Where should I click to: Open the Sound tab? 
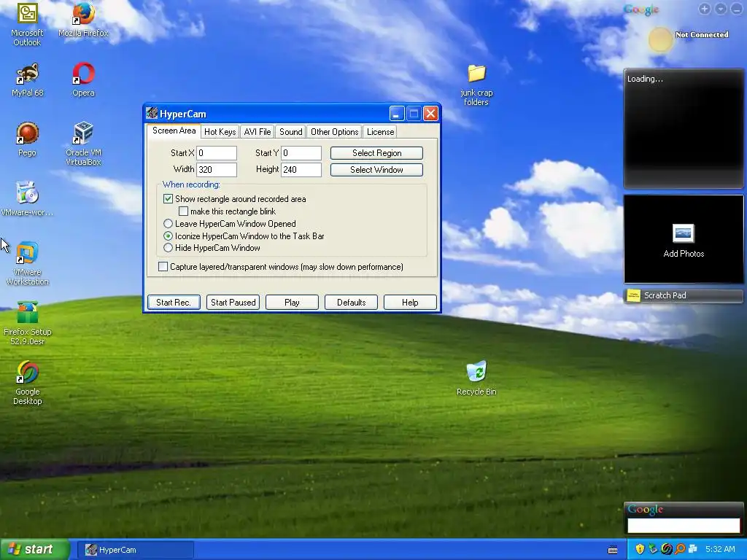click(290, 132)
